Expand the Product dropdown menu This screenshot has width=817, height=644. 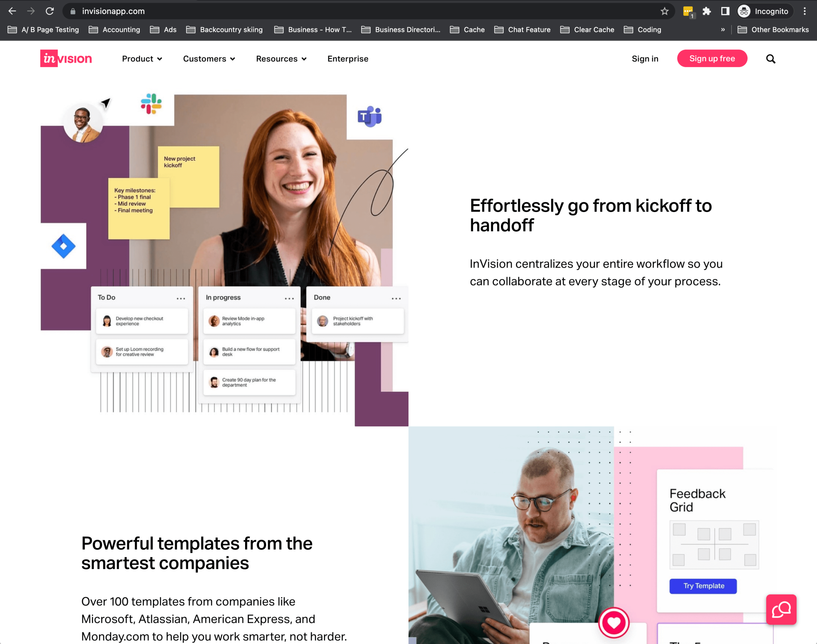pos(142,59)
